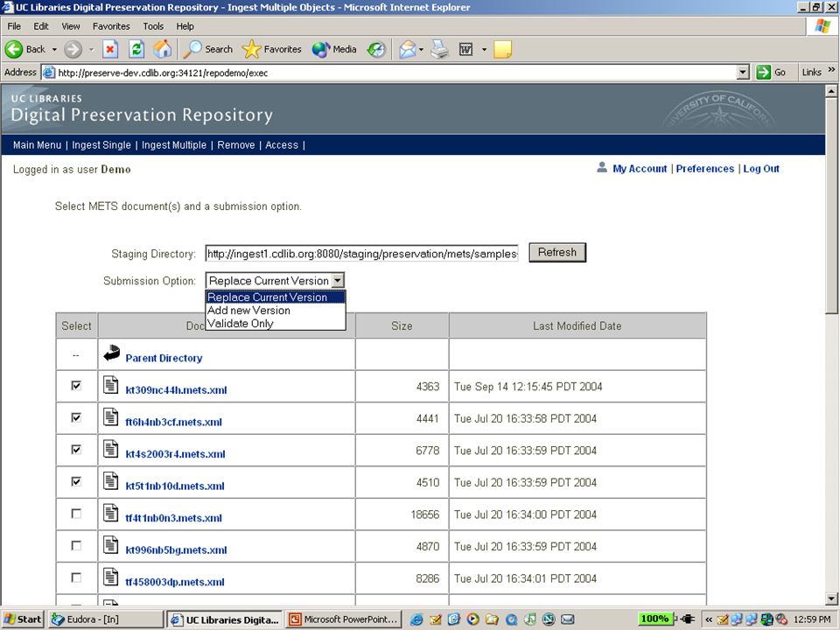840x630 pixels.
Task: Open the Ingest Multiple navigation link
Action: 174,145
